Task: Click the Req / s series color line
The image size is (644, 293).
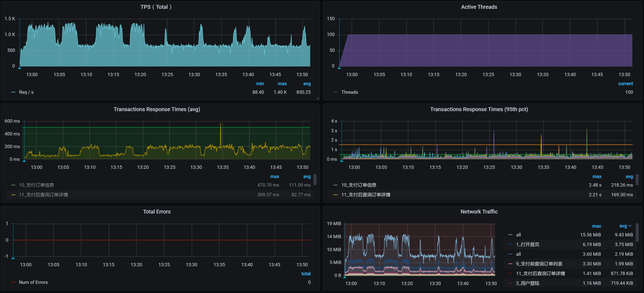Action: click(13, 92)
